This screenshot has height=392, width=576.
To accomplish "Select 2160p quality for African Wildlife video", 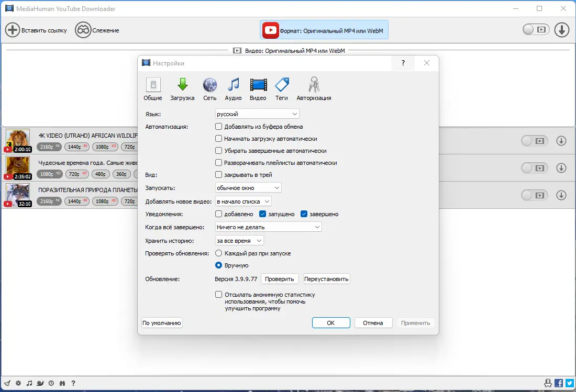I will [49, 147].
